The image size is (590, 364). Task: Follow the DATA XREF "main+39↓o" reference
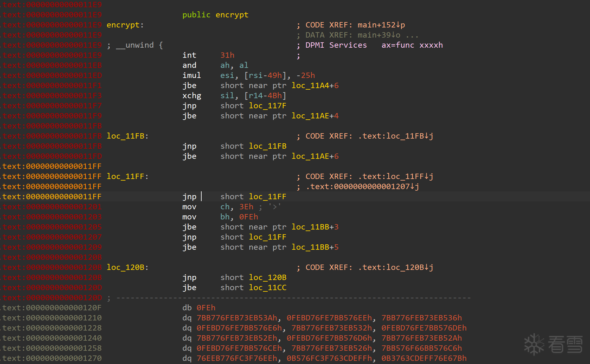click(379, 35)
